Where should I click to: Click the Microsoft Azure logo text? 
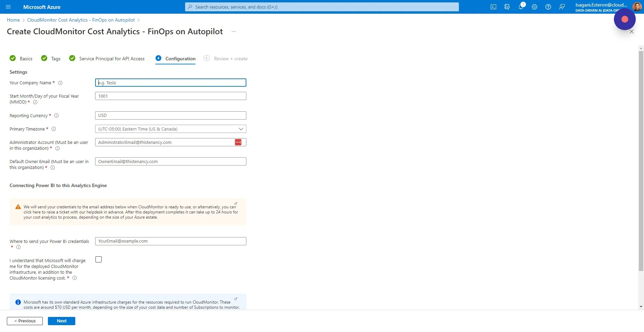[x=42, y=7]
